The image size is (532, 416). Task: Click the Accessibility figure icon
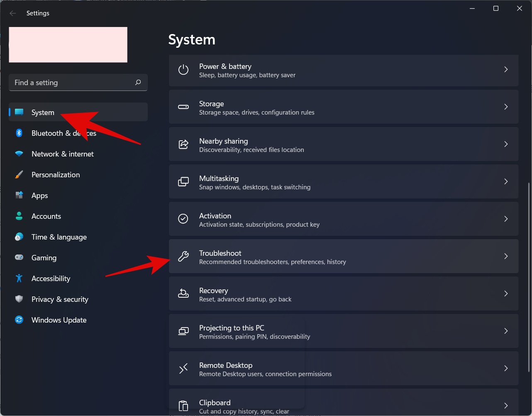pyautogui.click(x=19, y=278)
